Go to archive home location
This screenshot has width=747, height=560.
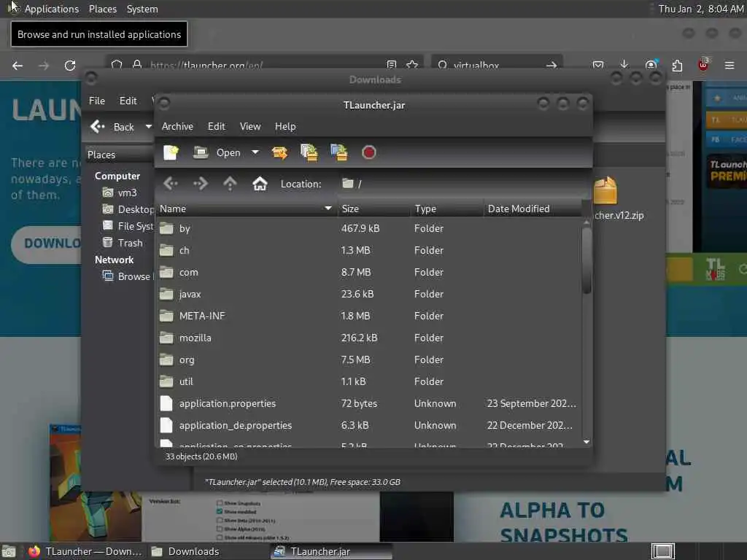(x=260, y=183)
